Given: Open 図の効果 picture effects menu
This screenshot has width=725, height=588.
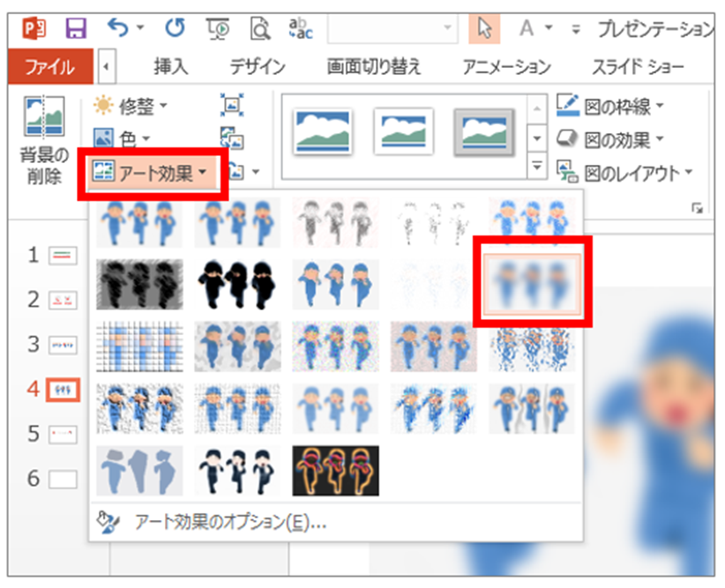Looking at the screenshot, I should click(x=610, y=139).
